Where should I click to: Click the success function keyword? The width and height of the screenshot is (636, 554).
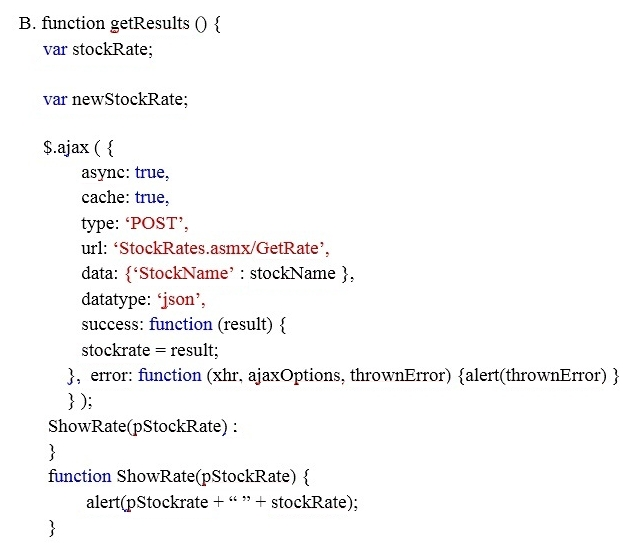(x=180, y=324)
